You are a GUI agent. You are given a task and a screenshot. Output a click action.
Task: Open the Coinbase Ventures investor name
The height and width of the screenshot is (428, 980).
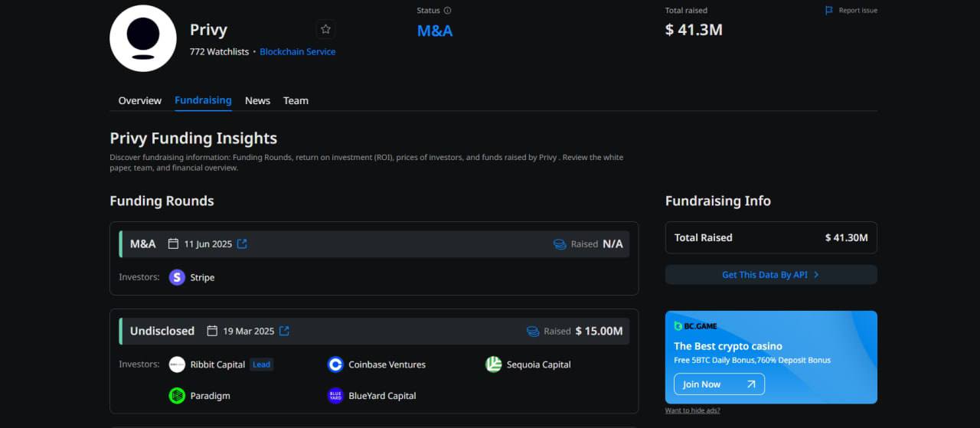click(387, 364)
